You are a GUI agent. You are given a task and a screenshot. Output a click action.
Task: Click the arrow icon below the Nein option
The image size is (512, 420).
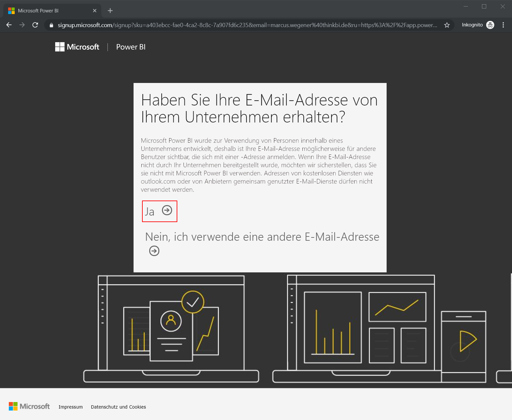[154, 251]
